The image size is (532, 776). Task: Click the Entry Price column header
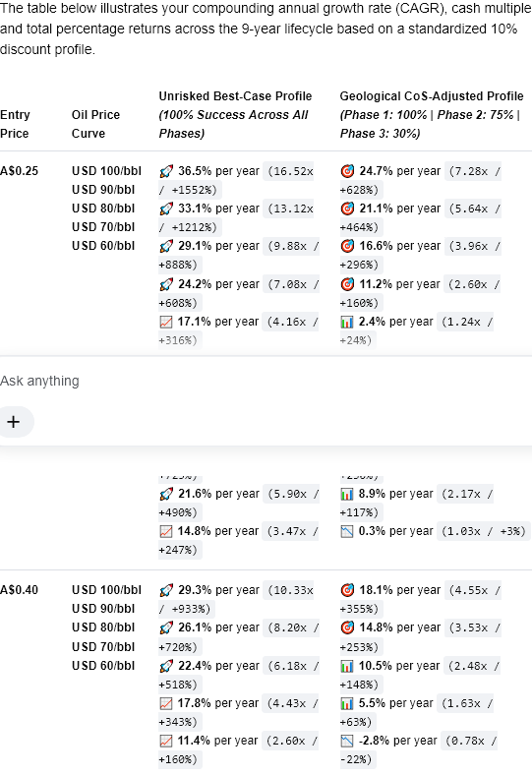pyautogui.click(x=15, y=124)
